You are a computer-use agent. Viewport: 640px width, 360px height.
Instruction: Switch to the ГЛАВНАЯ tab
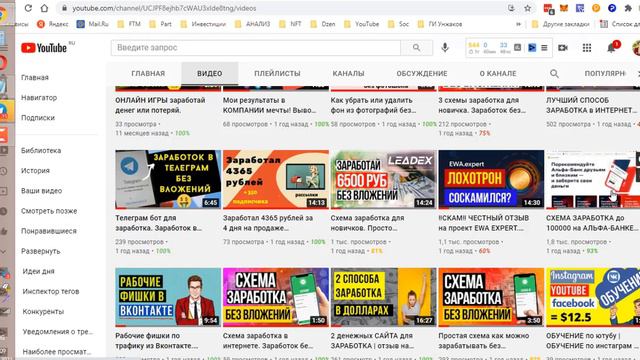pyautogui.click(x=148, y=73)
